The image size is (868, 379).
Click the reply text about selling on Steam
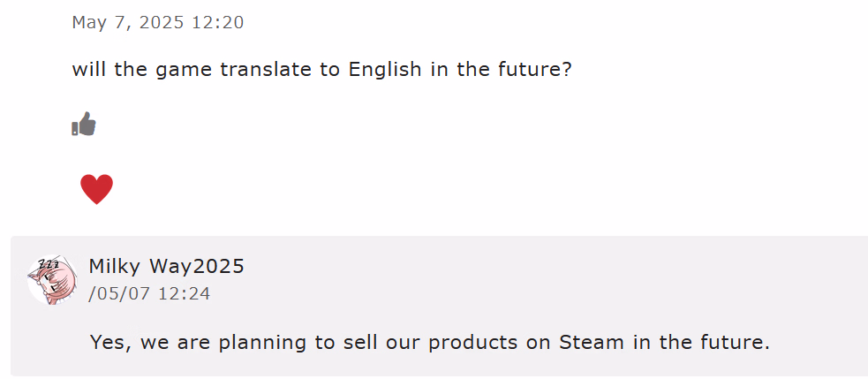tap(429, 342)
